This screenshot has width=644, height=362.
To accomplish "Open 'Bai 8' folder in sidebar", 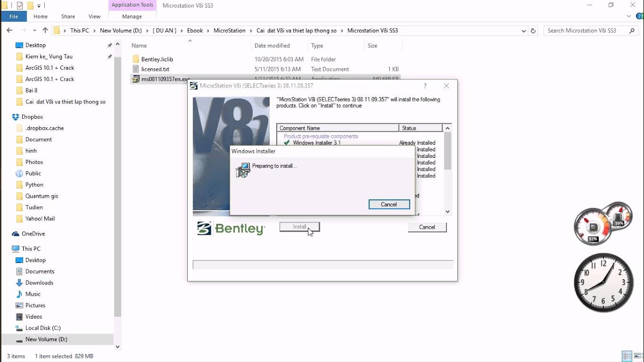I will (x=31, y=90).
